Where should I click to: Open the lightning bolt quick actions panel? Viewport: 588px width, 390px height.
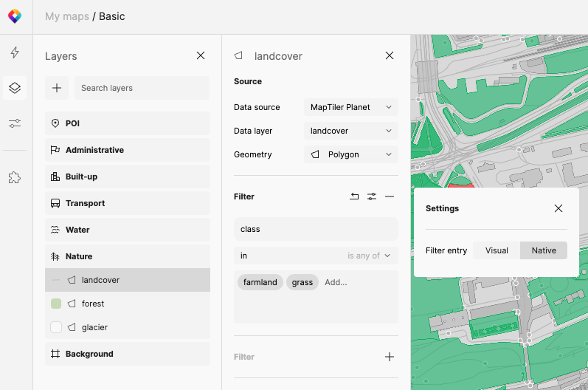pos(15,52)
